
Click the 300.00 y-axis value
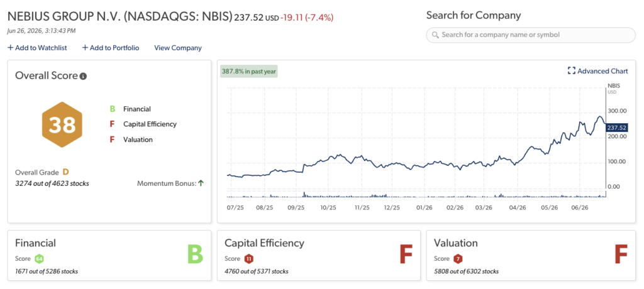coord(617,111)
